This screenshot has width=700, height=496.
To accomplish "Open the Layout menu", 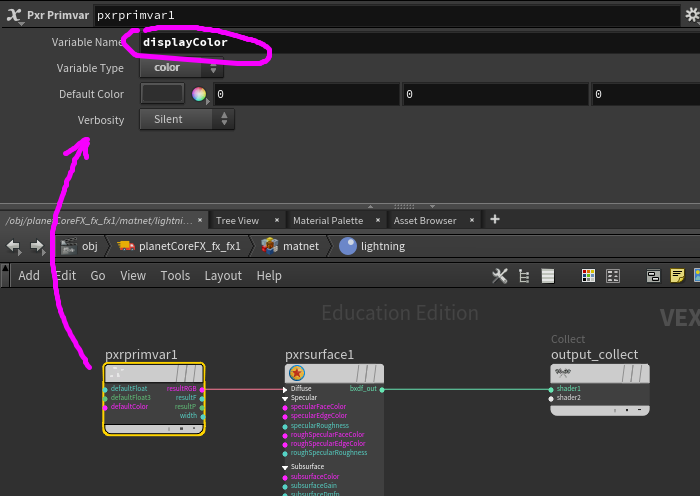I will [x=223, y=275].
